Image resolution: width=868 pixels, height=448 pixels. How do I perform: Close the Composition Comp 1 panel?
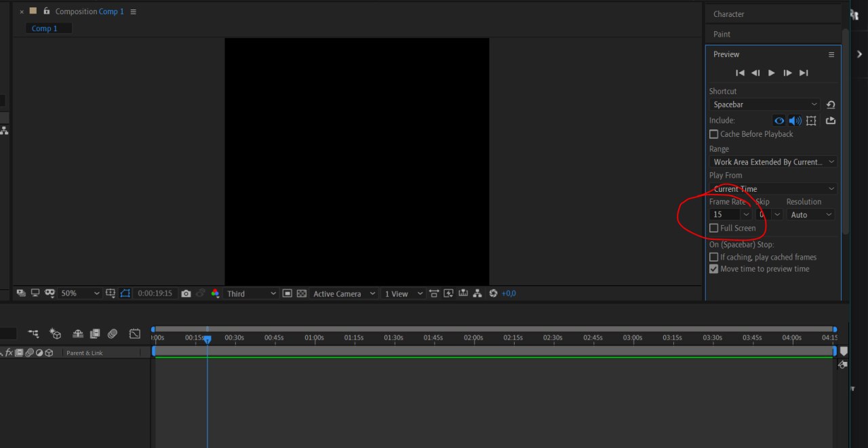[x=22, y=12]
